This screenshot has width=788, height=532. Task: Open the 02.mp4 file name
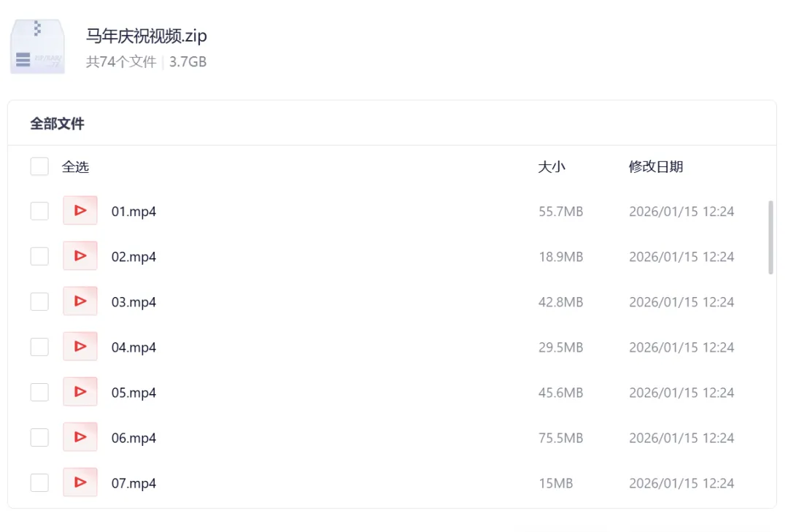pos(134,257)
